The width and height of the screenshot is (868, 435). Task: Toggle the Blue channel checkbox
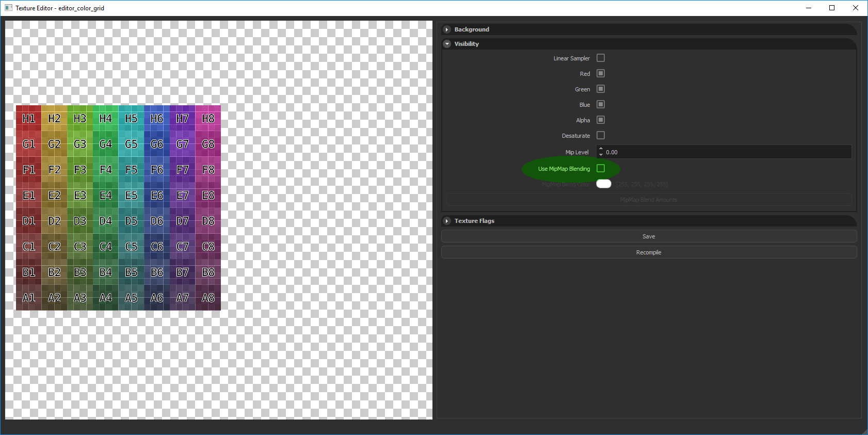point(601,105)
